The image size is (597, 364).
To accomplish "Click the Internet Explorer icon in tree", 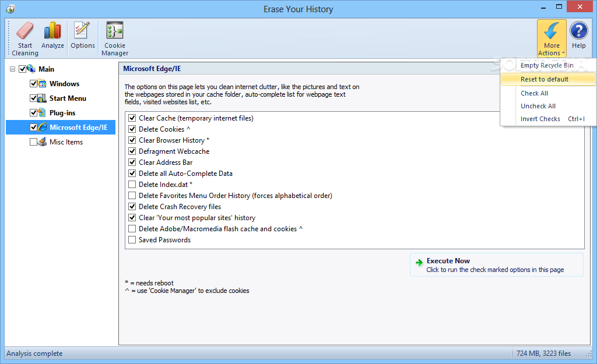I will (42, 128).
